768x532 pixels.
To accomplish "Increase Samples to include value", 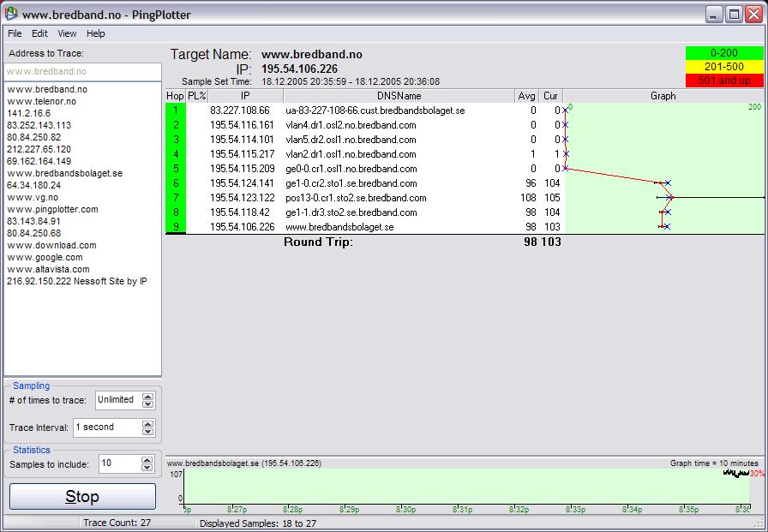I will (147, 459).
